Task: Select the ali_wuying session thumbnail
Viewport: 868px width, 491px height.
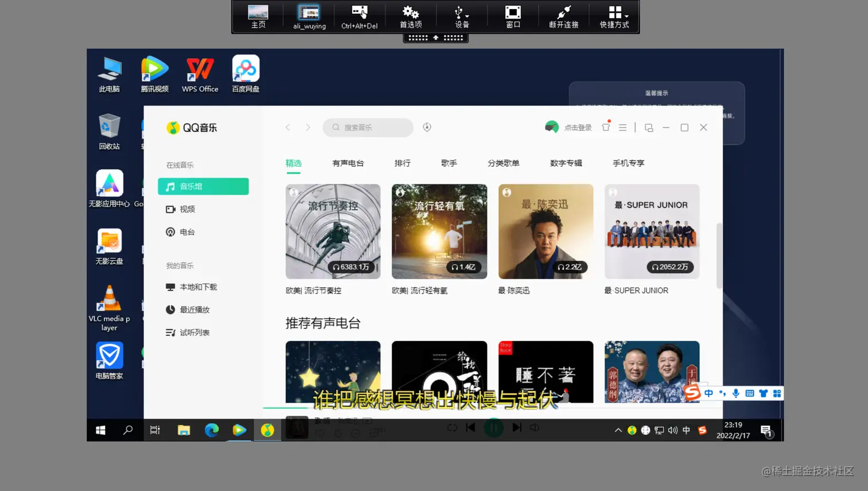Action: (309, 17)
